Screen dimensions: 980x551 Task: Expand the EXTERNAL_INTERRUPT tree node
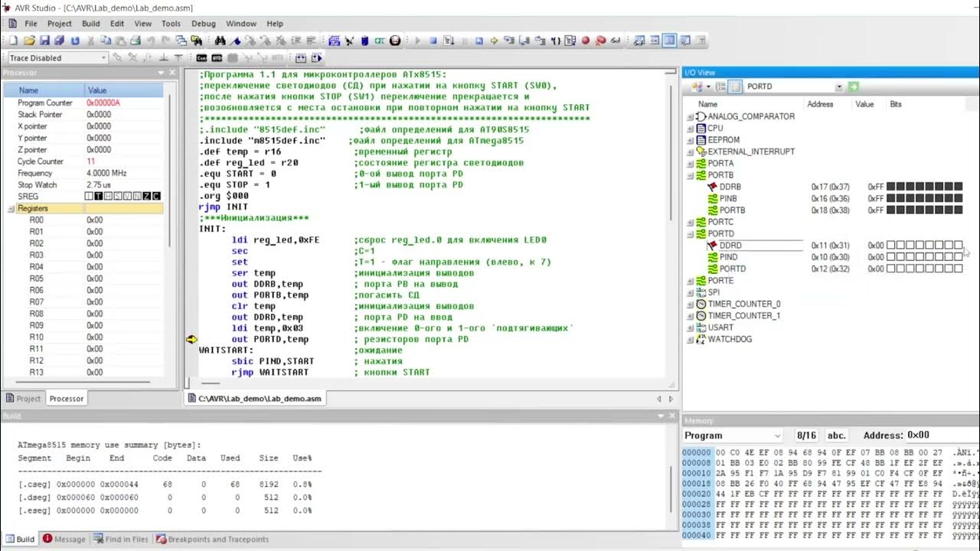(x=691, y=152)
